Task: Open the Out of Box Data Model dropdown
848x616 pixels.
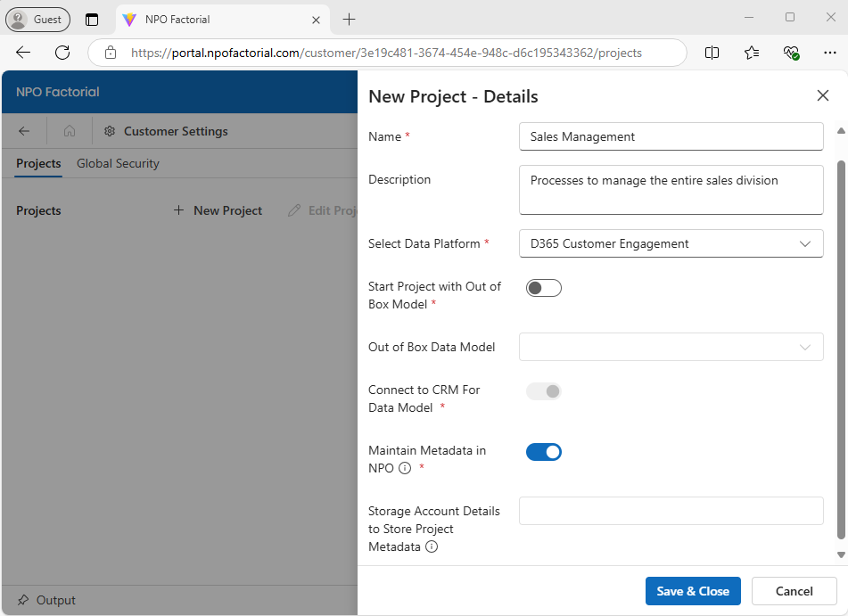Action: click(671, 347)
